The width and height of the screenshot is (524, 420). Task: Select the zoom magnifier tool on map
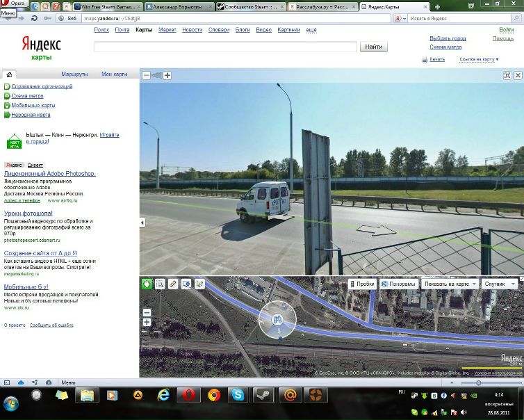coord(160,284)
